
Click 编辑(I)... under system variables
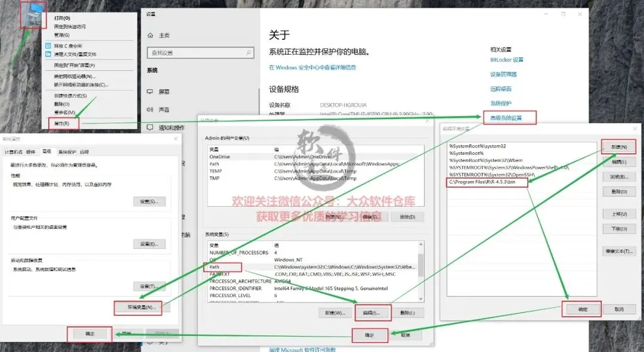tap(371, 313)
